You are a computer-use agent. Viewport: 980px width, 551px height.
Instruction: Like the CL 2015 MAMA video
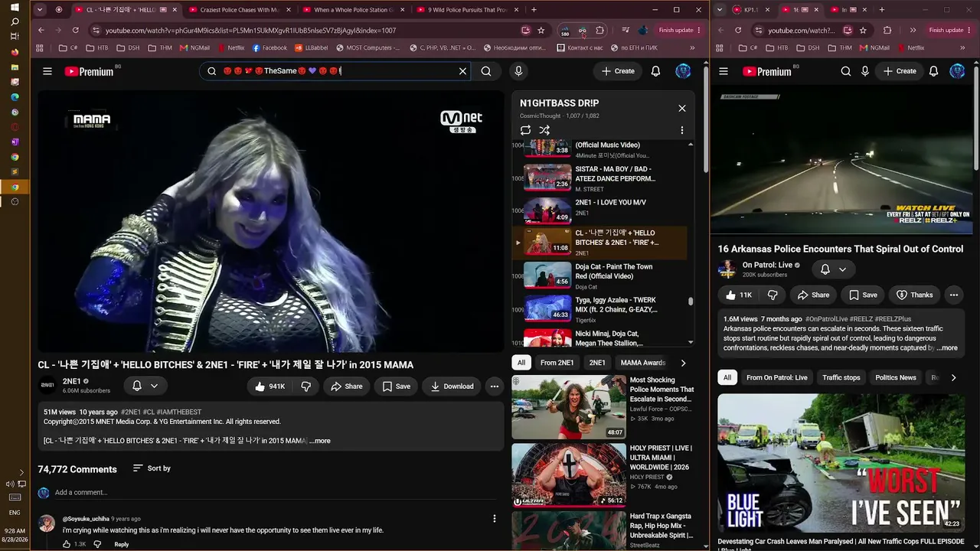270,386
